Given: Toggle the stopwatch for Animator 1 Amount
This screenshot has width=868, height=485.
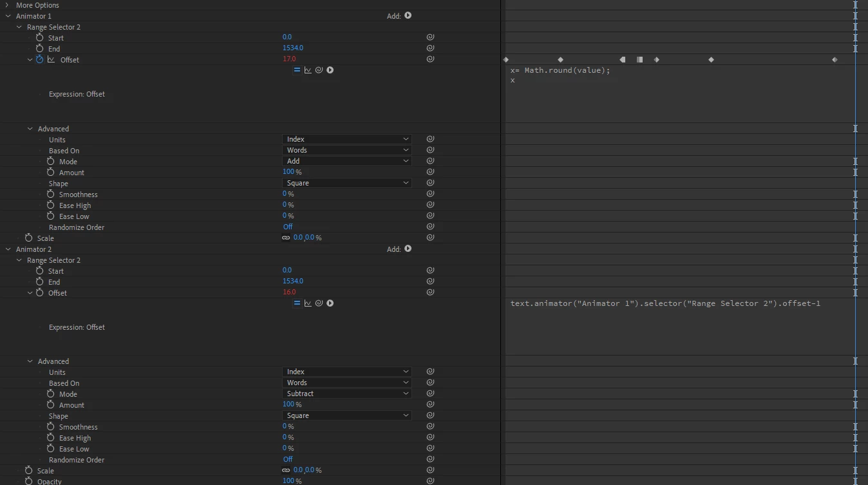Looking at the screenshot, I should point(51,172).
